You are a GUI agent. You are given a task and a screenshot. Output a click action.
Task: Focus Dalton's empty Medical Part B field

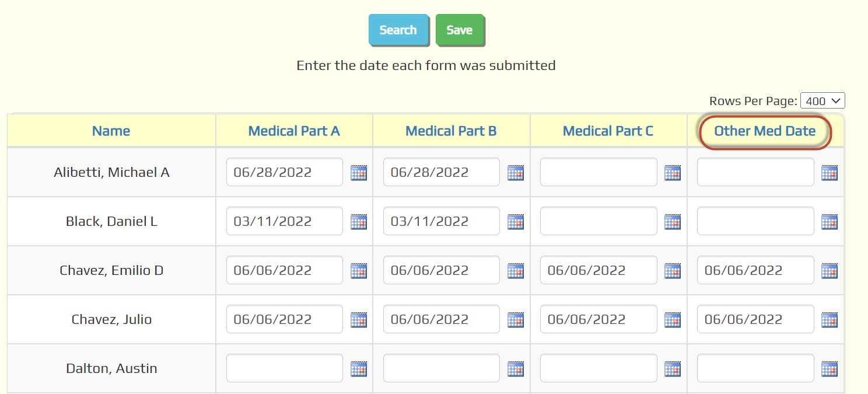click(442, 368)
